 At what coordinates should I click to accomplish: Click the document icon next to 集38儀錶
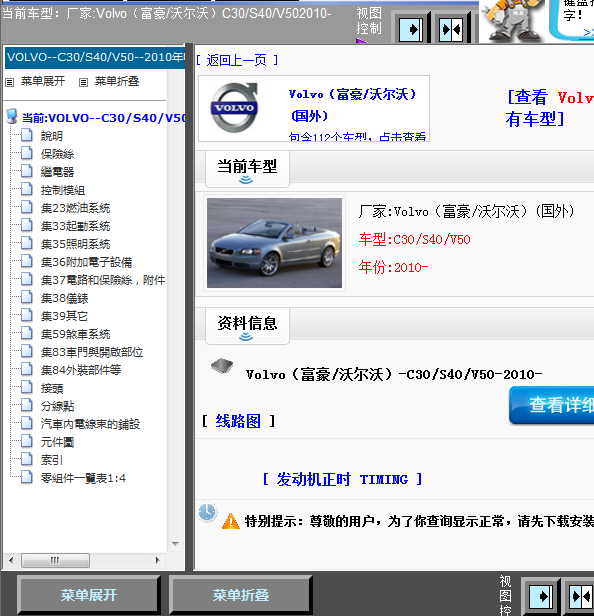point(27,297)
